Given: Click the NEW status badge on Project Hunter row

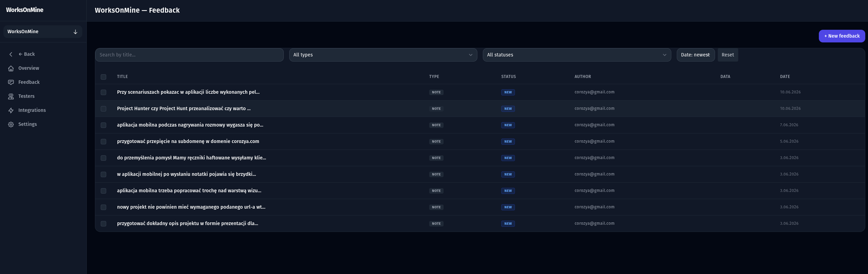Looking at the screenshot, I should coord(508,109).
